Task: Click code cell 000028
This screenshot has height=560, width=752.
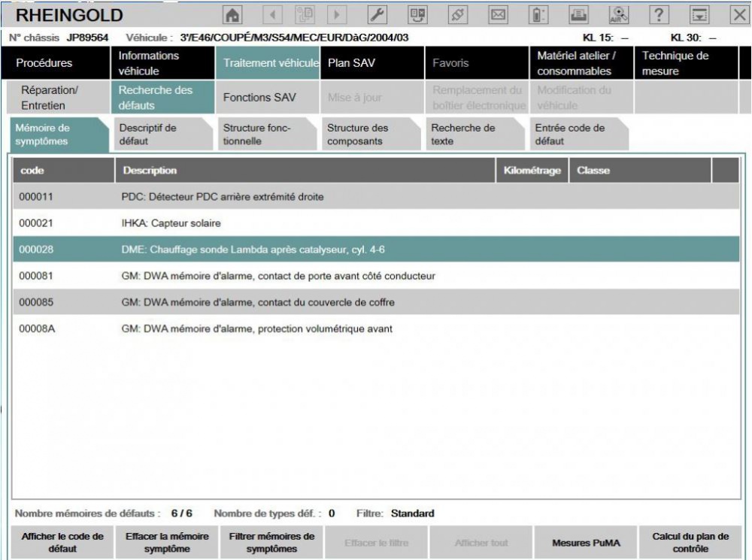Action: click(36, 250)
